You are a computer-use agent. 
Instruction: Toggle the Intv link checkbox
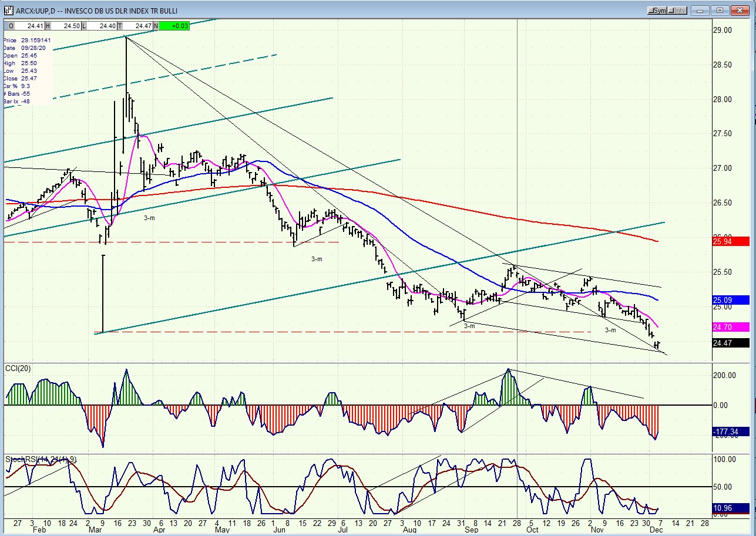tap(677, 11)
